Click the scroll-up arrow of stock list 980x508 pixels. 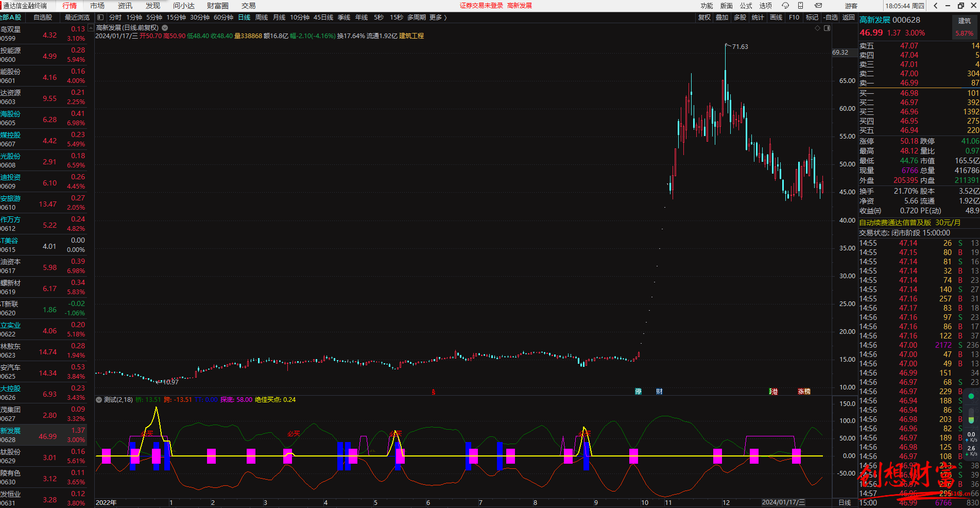pos(91,28)
